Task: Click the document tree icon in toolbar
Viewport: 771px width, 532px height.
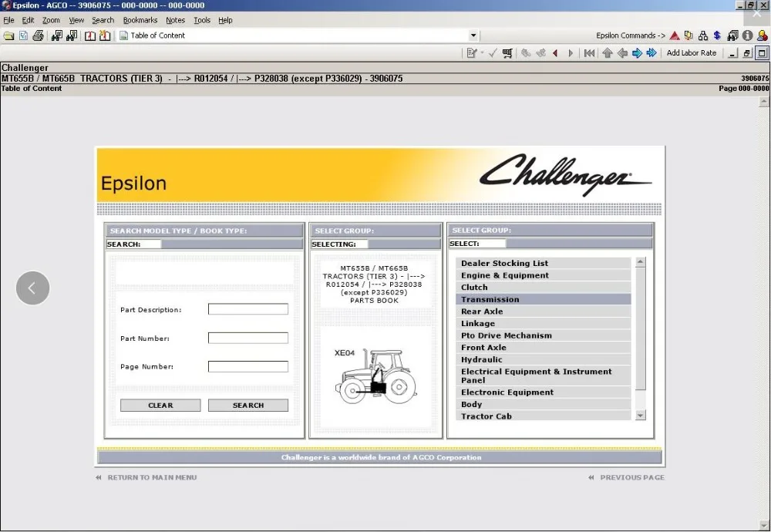Action: [23, 35]
